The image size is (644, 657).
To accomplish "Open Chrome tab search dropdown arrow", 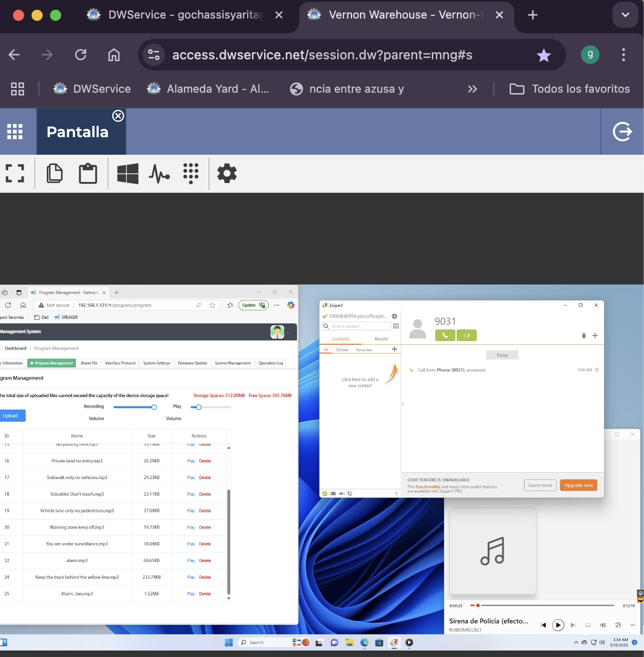I will tap(625, 15).
